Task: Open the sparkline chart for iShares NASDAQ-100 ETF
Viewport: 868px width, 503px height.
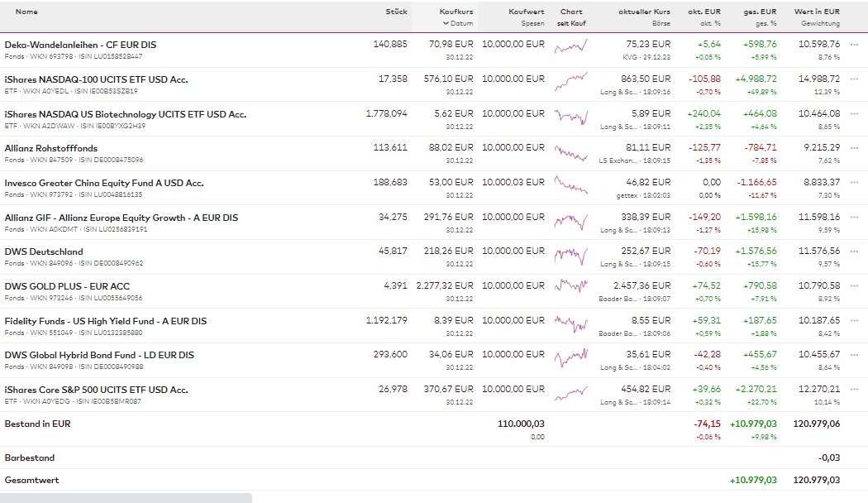Action: (x=570, y=83)
